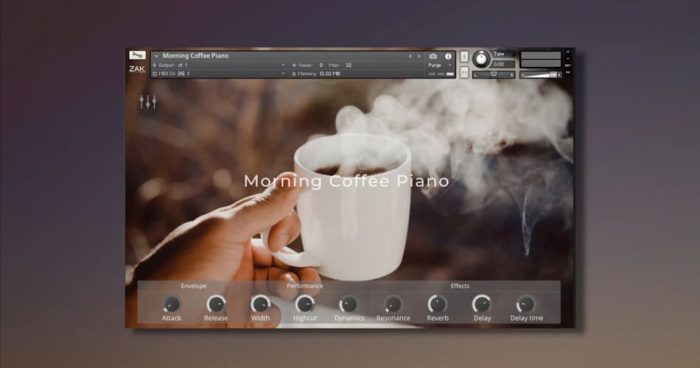Click the Tune knob
The width and height of the screenshot is (700, 368).
coord(481,59)
